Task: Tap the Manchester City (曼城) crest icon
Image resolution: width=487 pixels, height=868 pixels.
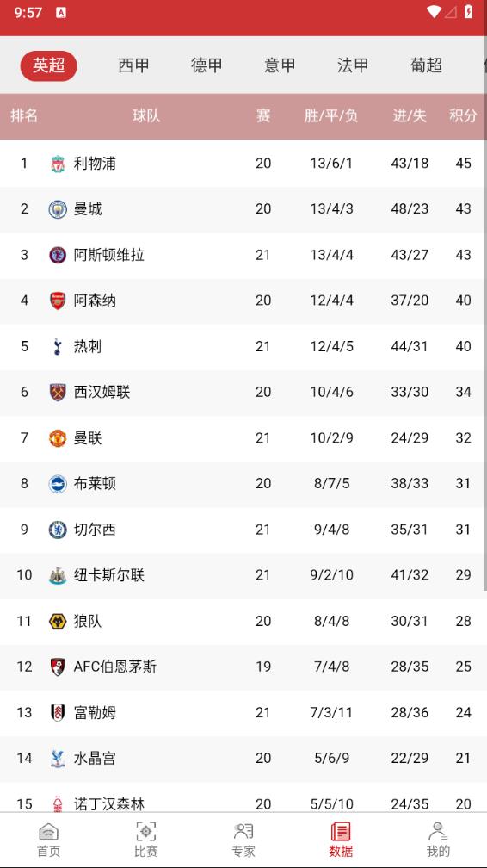Action: 58,209
